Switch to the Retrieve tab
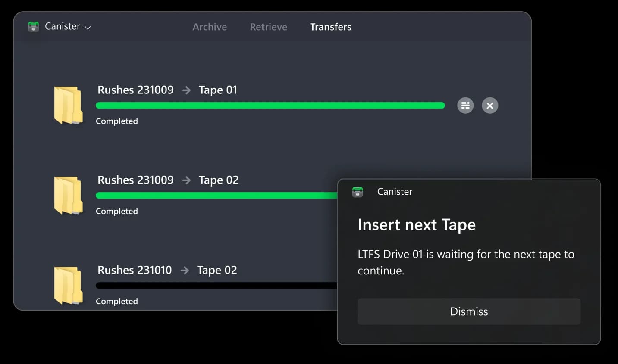 click(x=268, y=27)
